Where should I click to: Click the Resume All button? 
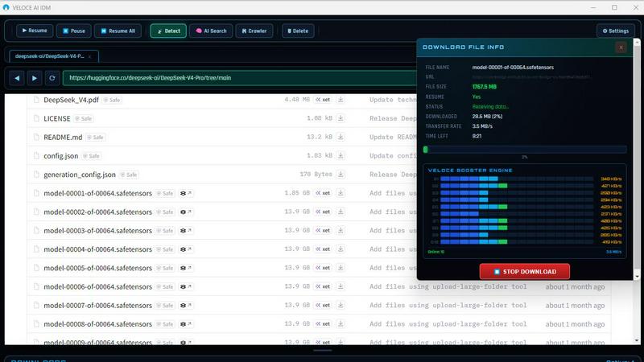point(118,31)
